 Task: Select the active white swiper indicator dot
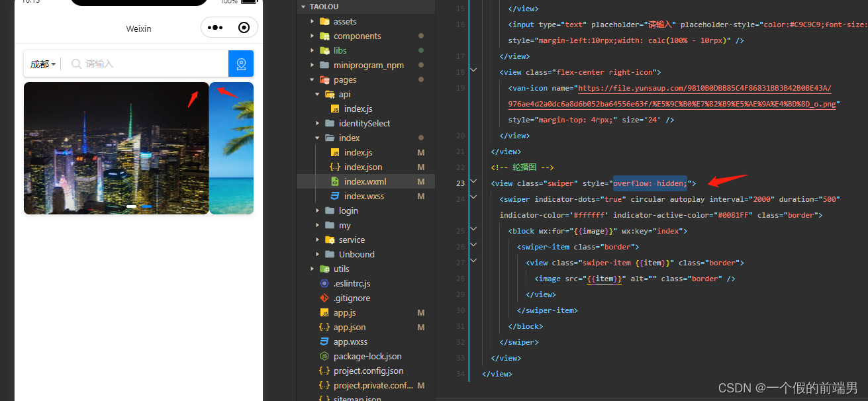(132, 206)
